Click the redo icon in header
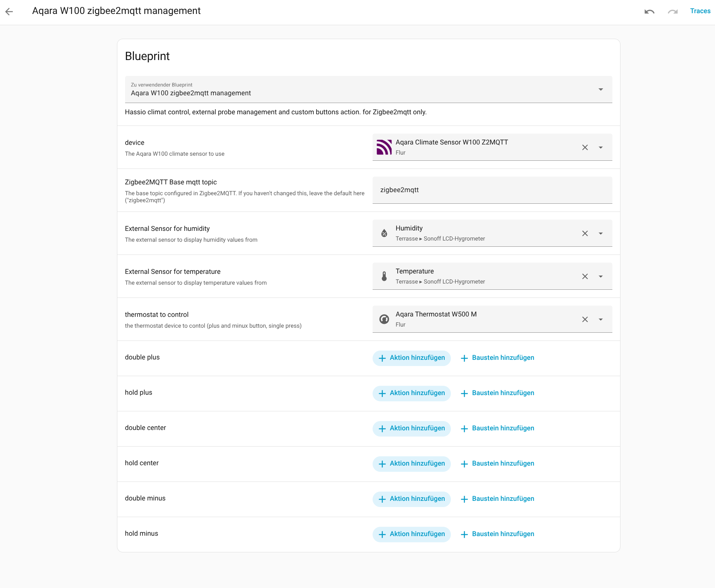This screenshot has height=588, width=715. 673,12
